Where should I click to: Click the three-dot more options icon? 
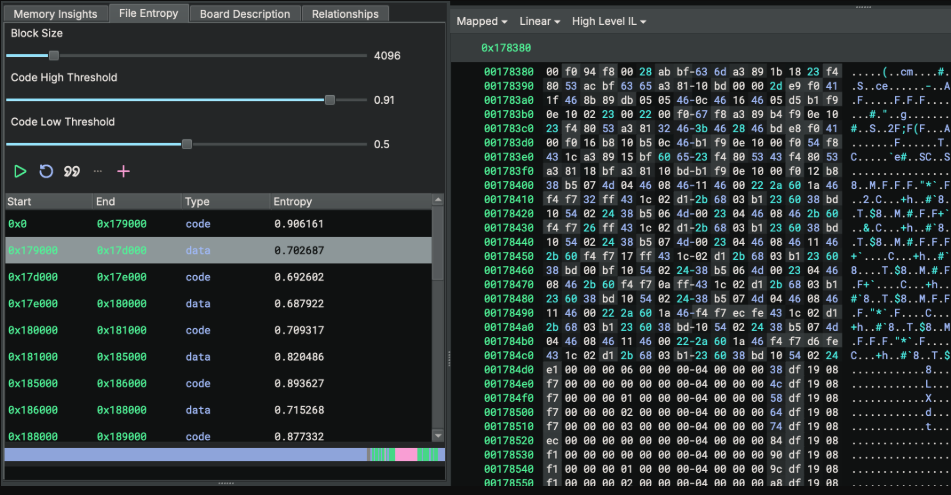[98, 172]
